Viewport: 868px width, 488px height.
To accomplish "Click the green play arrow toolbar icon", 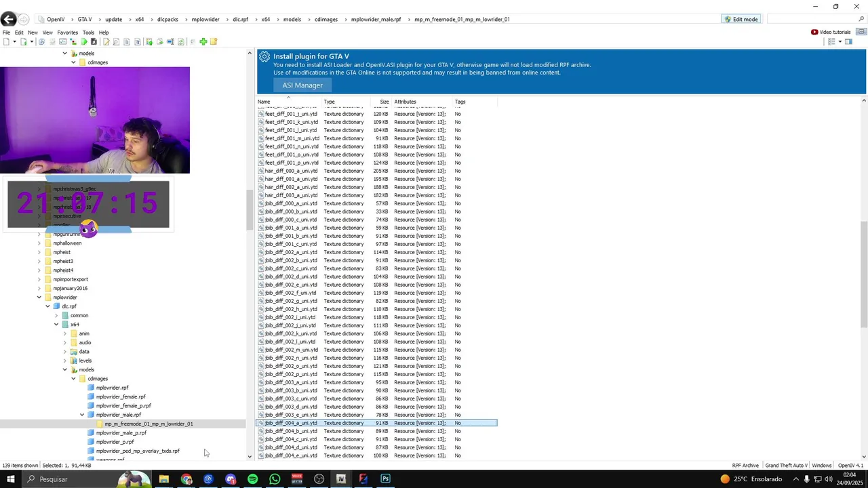I will pos(84,42).
